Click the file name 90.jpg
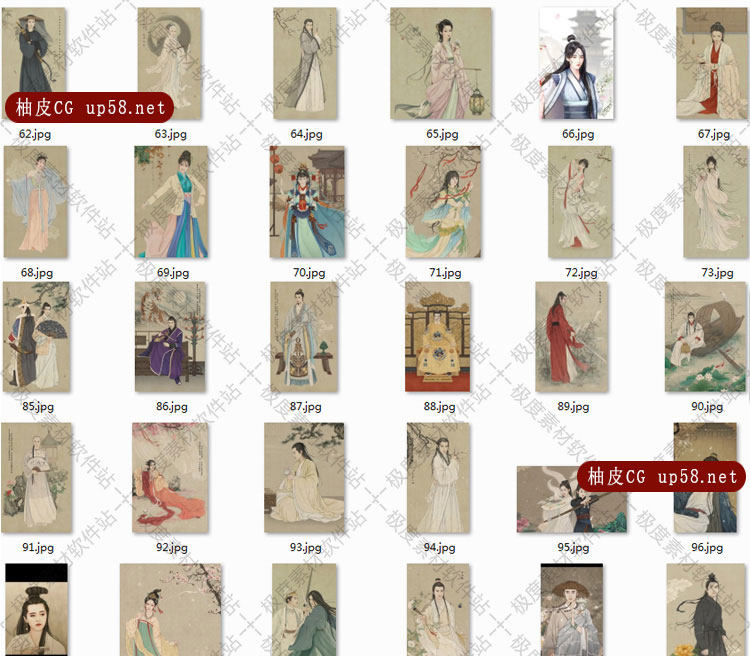The width and height of the screenshot is (750, 656). [x=707, y=407]
